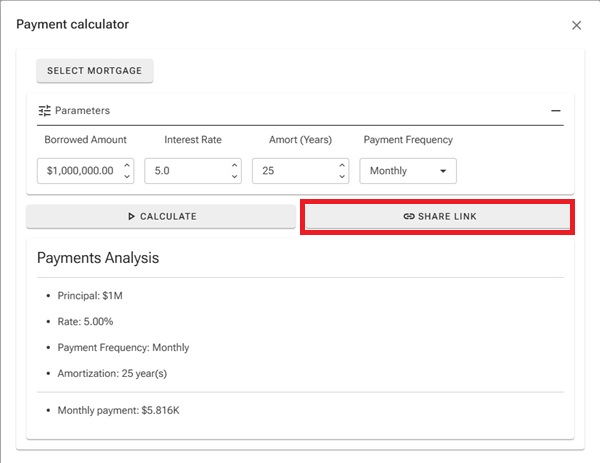Increase Borrowed Amount with up arrow
The height and width of the screenshot is (463, 600).
point(126,165)
